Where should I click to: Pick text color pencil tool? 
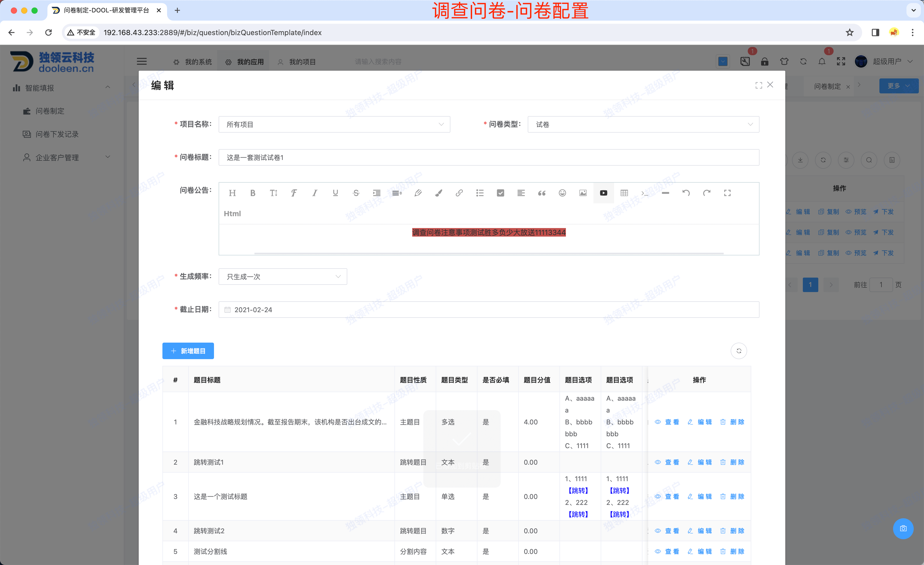coord(418,193)
